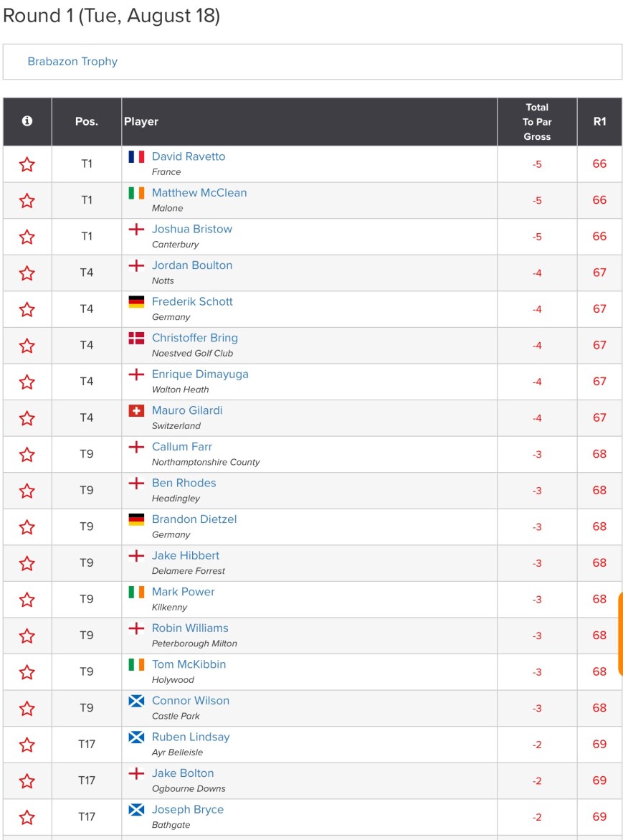Click the star beside Joseph Bryce
This screenshot has width=623, height=840.
(x=27, y=817)
